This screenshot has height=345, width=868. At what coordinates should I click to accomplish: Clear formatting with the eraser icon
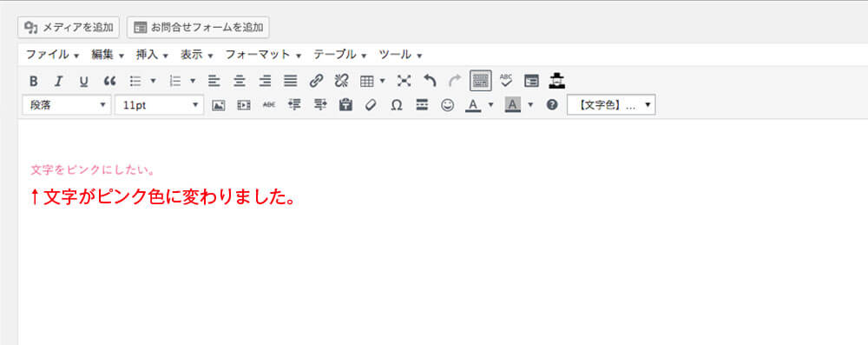[x=371, y=105]
